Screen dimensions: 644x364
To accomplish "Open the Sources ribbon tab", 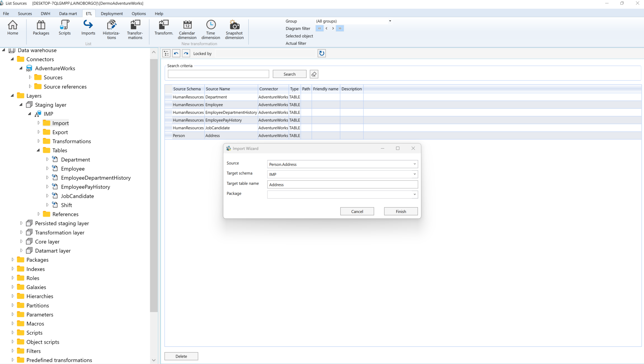I will 25,14.
